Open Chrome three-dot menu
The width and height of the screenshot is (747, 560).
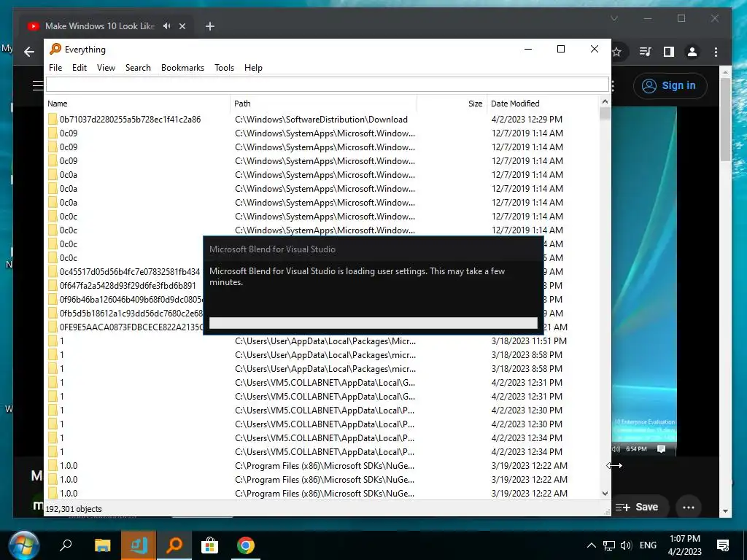(x=716, y=52)
